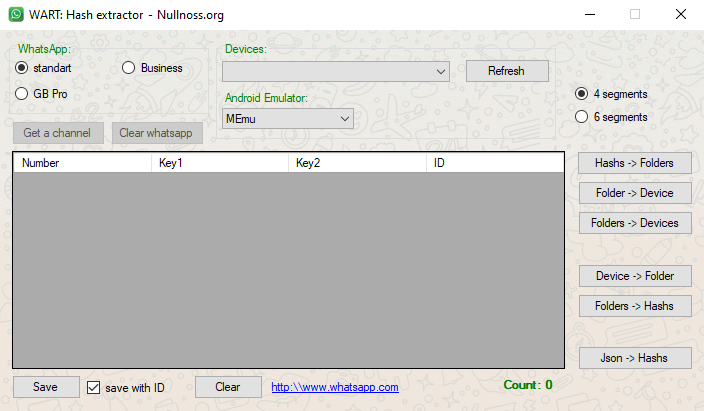Choose the Business WhatsApp option

(x=129, y=68)
